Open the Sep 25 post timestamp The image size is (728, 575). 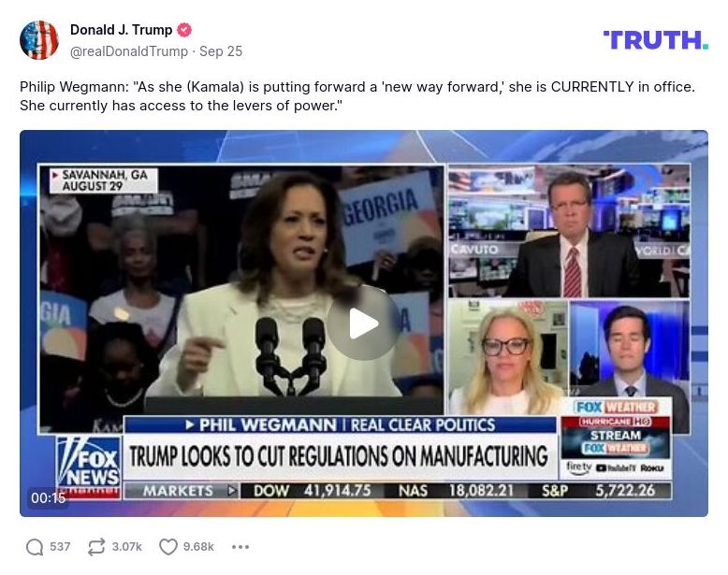click(221, 51)
